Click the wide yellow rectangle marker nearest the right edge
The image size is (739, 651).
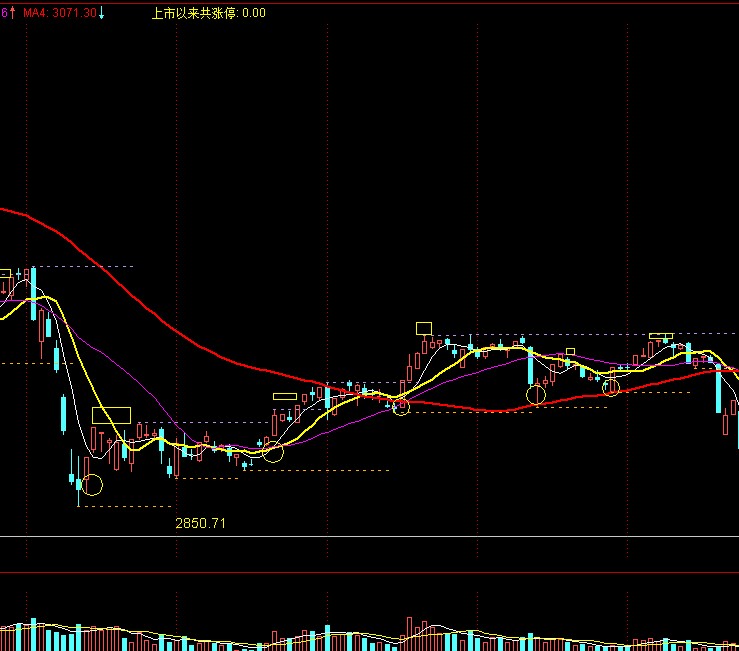pos(661,336)
